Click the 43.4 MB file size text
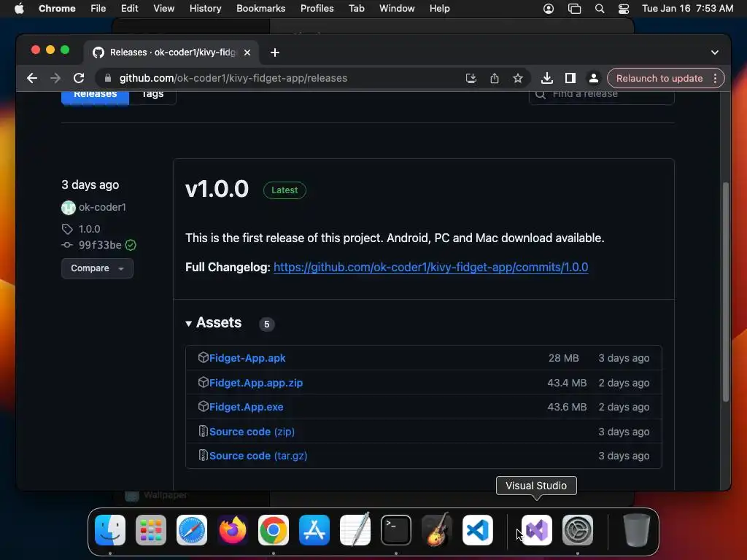This screenshot has height=560, width=747. [x=567, y=383]
